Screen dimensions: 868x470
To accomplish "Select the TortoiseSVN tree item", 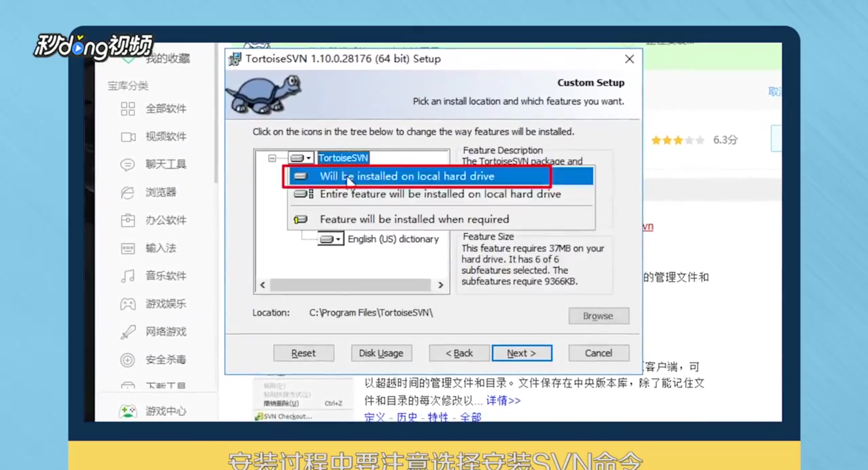I will tap(343, 158).
